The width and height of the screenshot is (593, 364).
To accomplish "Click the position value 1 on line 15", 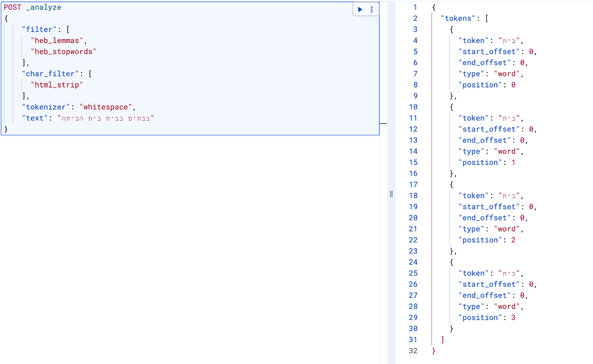I will pos(513,162).
